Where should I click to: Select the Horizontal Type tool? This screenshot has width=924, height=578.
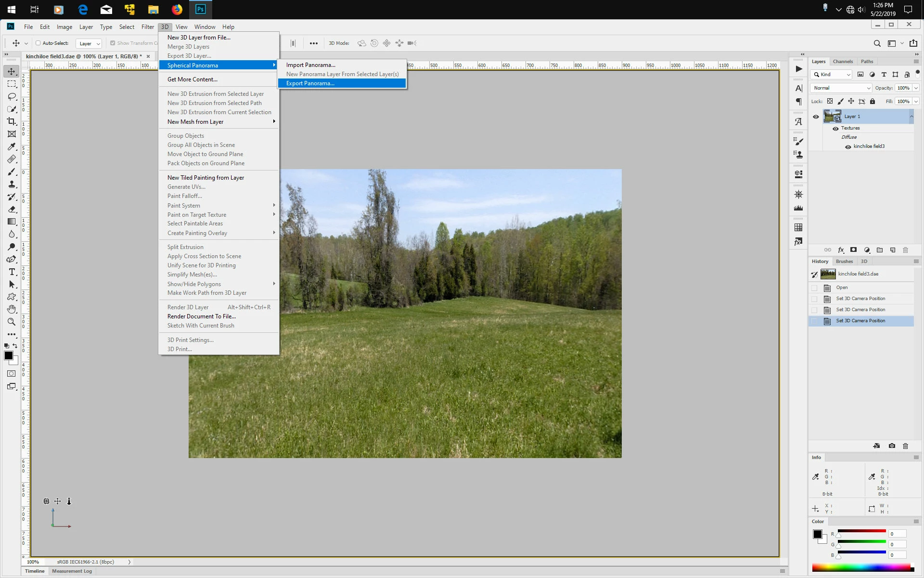click(12, 272)
